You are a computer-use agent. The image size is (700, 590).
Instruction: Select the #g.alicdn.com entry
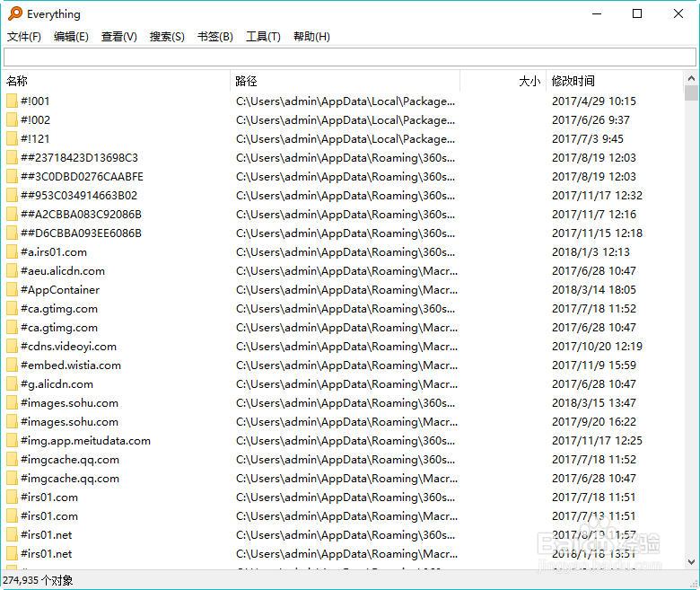[x=57, y=384]
